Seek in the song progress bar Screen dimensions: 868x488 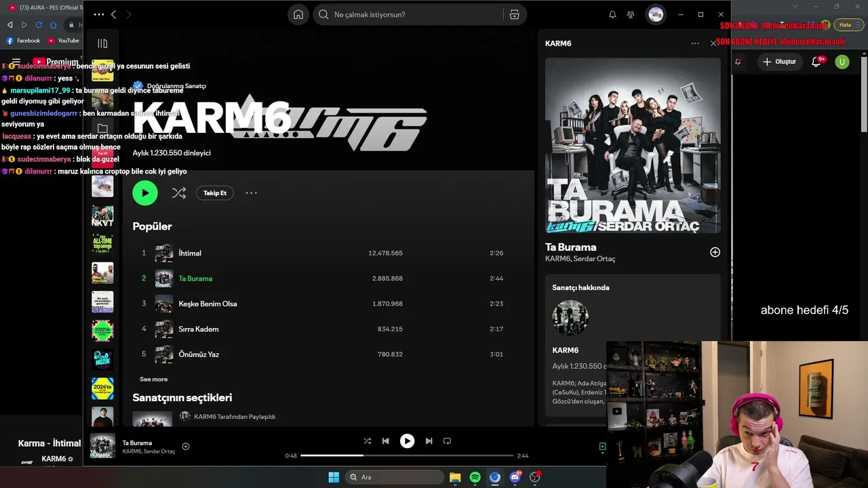[x=407, y=455]
